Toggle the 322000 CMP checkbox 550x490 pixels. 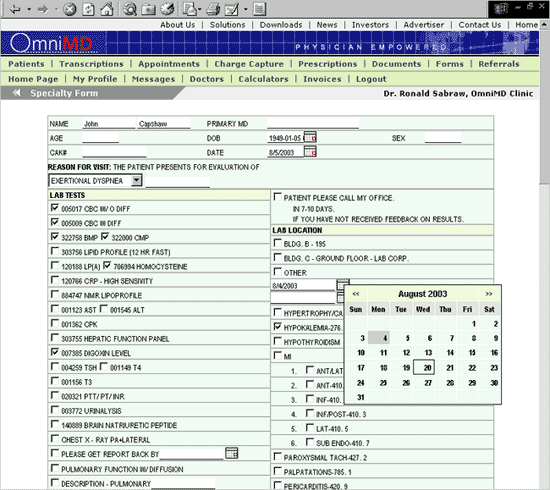(105, 236)
